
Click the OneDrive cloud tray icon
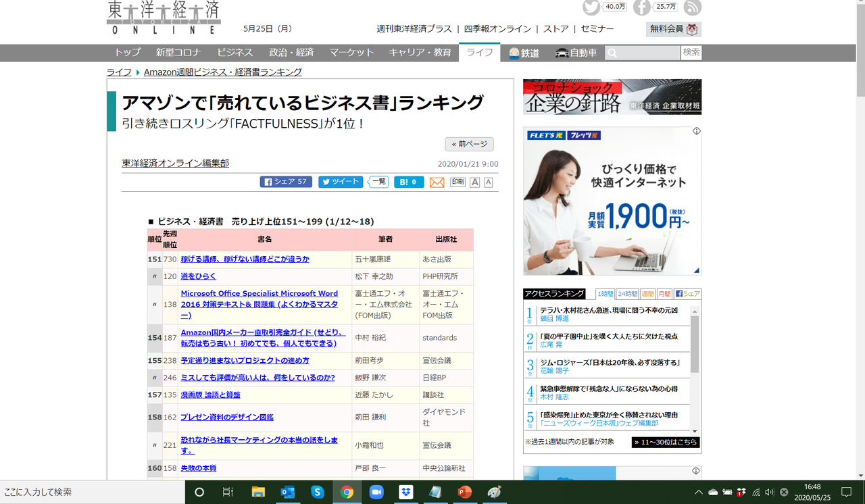[x=713, y=492]
